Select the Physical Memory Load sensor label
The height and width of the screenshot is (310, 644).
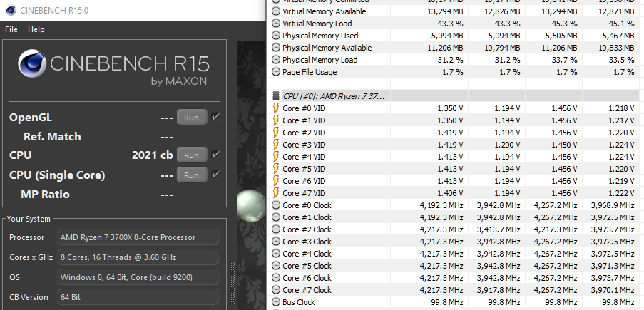coord(320,60)
